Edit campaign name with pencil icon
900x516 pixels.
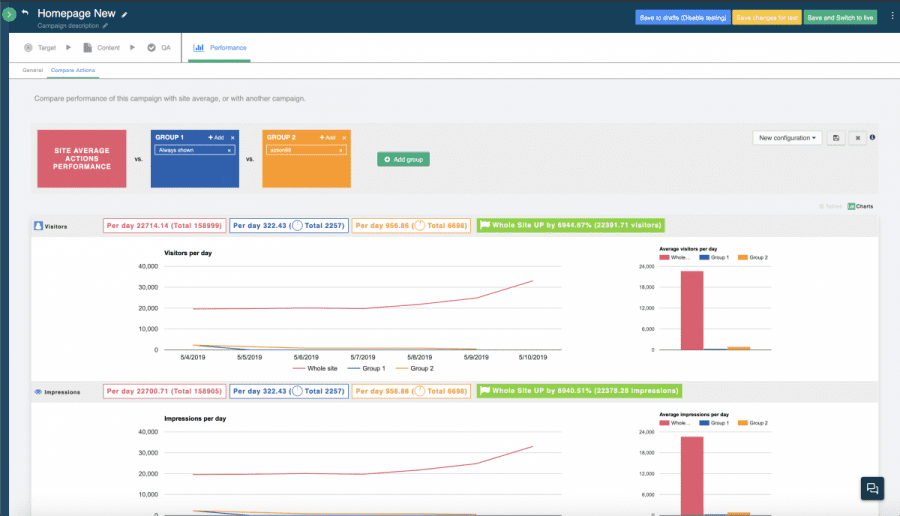point(125,15)
